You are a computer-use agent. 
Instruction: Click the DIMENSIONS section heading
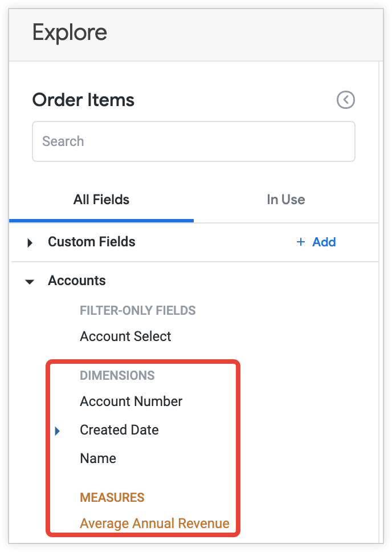[x=117, y=375]
